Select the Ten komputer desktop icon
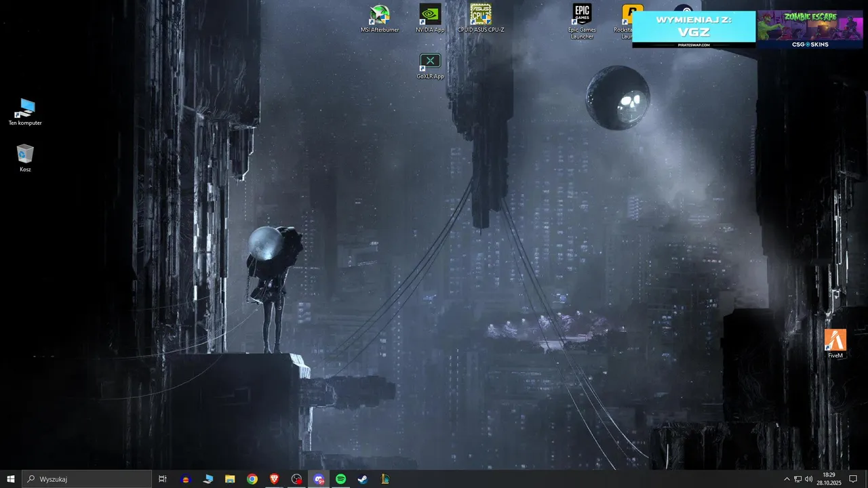Image resolution: width=868 pixels, height=488 pixels. [25, 112]
